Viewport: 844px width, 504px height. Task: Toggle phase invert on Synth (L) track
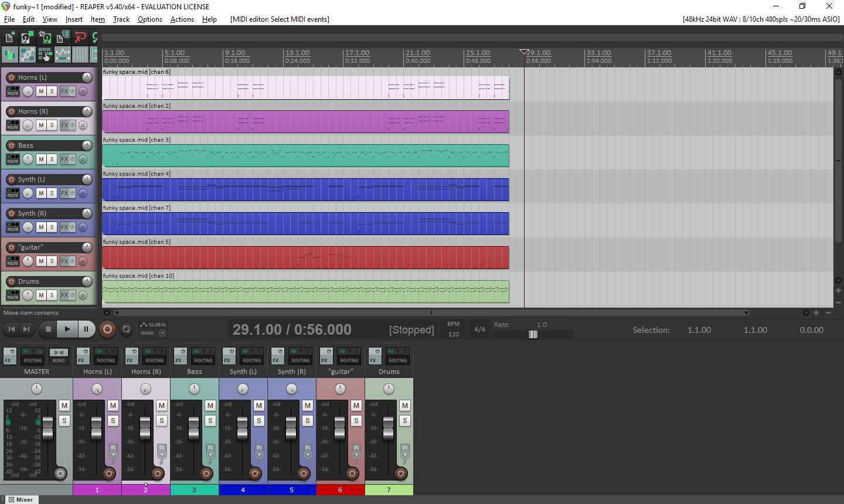(83, 193)
